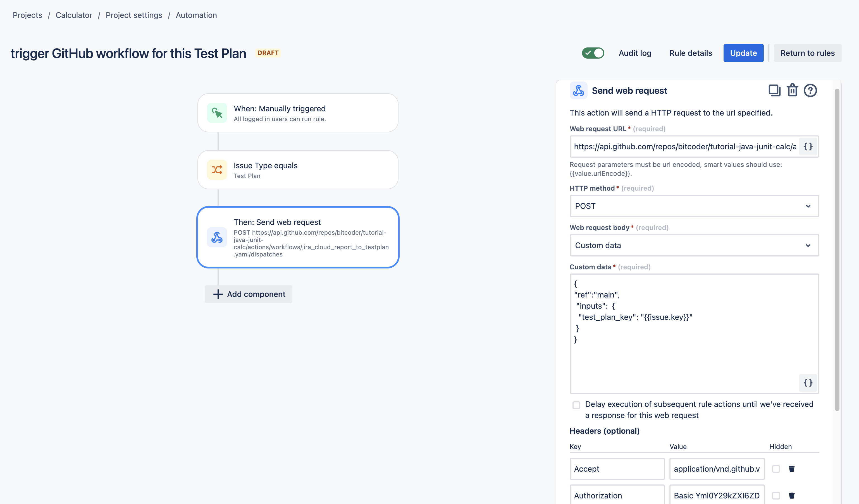Open the Audit log
This screenshot has width=859, height=504.
tap(635, 53)
